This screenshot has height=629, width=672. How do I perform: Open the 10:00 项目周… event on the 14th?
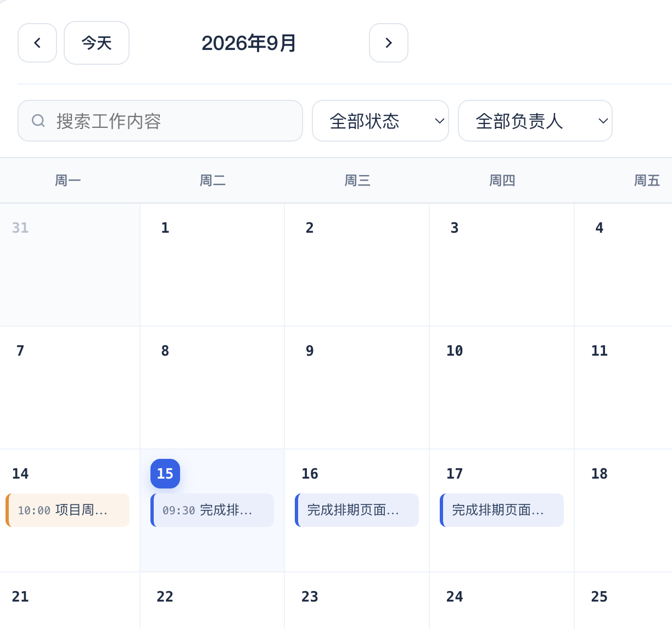coord(68,510)
